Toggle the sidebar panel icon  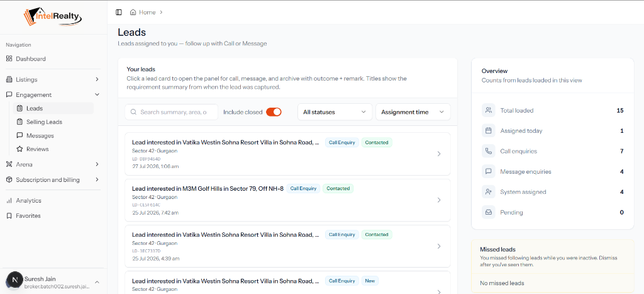[119, 13]
